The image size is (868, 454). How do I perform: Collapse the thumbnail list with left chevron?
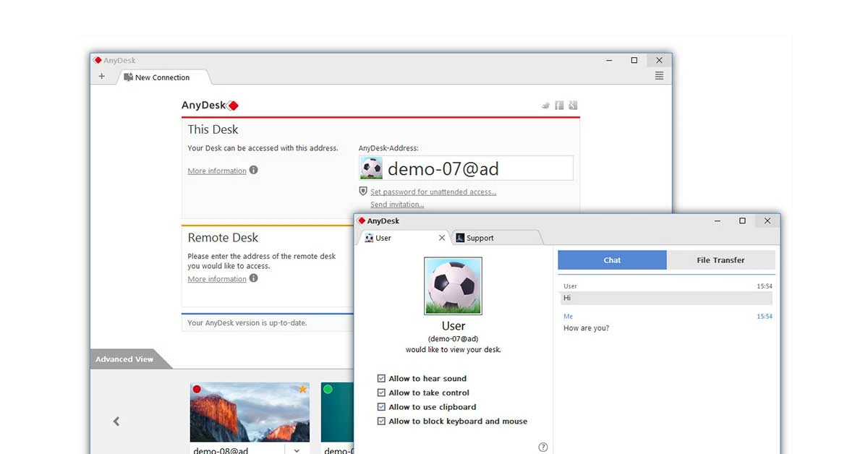pyautogui.click(x=116, y=420)
